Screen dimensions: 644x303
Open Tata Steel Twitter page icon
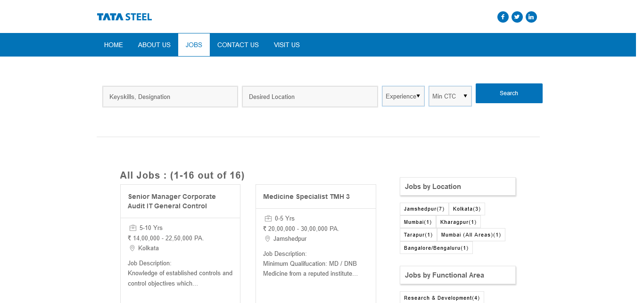[x=517, y=17]
